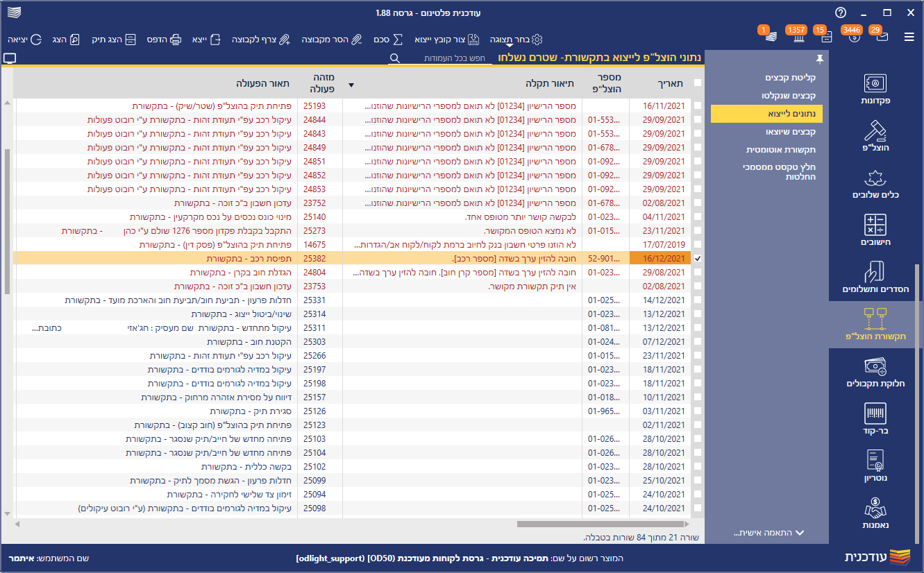Click the הצג preview icon
The image size is (924, 573).
(76, 40)
